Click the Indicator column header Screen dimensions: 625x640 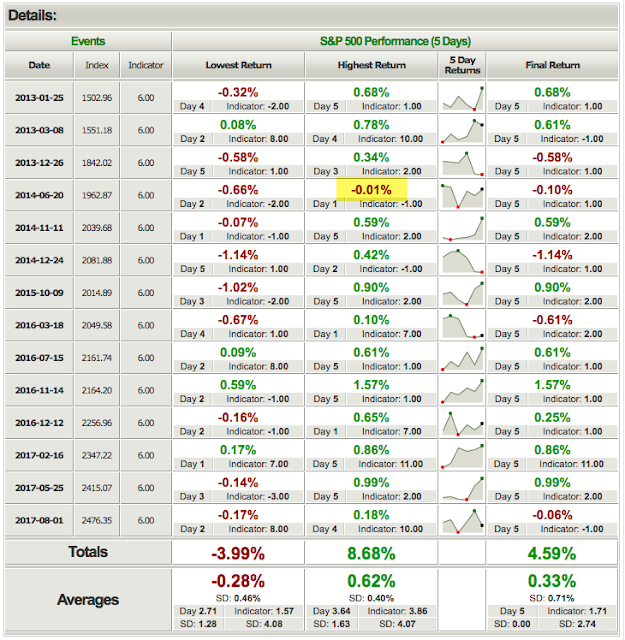point(146,65)
